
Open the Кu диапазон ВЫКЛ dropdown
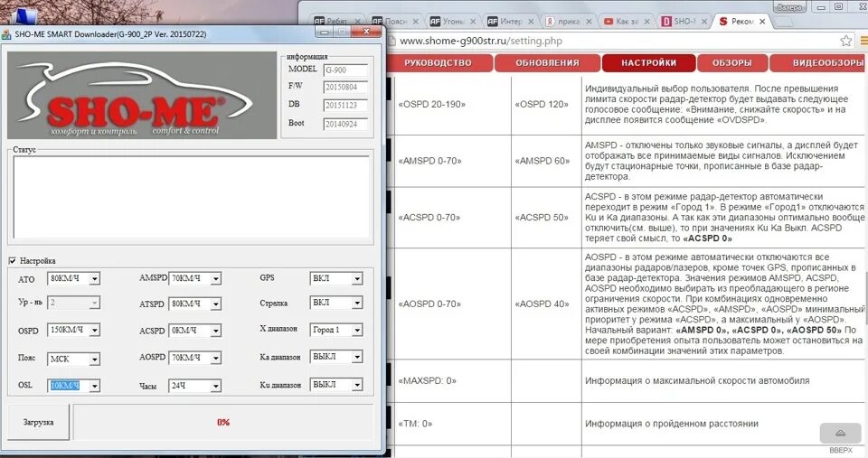tap(356, 385)
